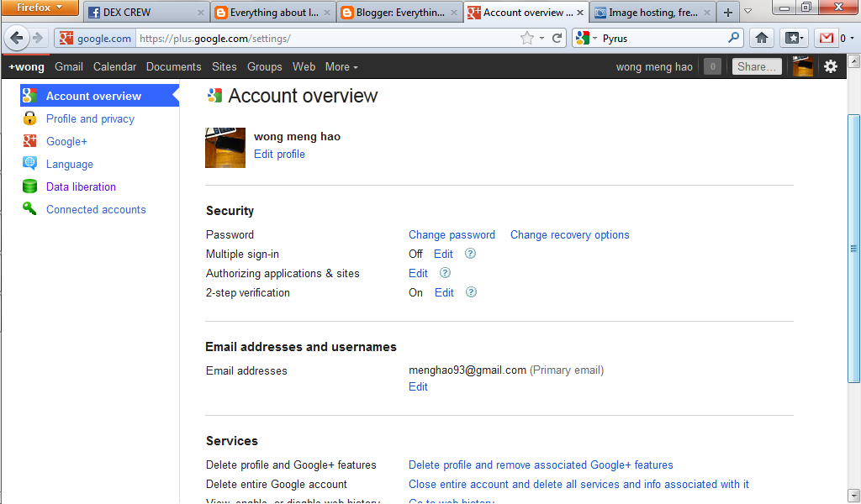Switch to the DEX CREW tab
Image resolution: width=861 pixels, height=504 pixels.
pyautogui.click(x=145, y=13)
